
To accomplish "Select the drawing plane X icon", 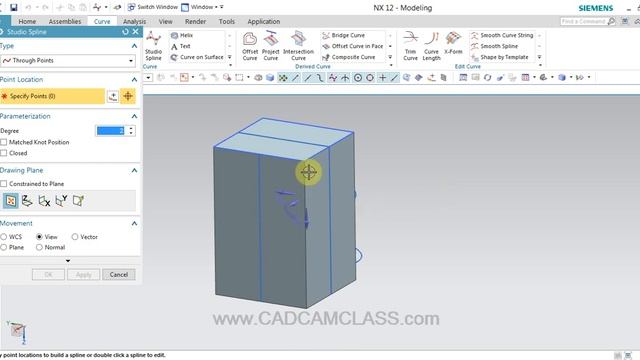I will (x=44, y=201).
